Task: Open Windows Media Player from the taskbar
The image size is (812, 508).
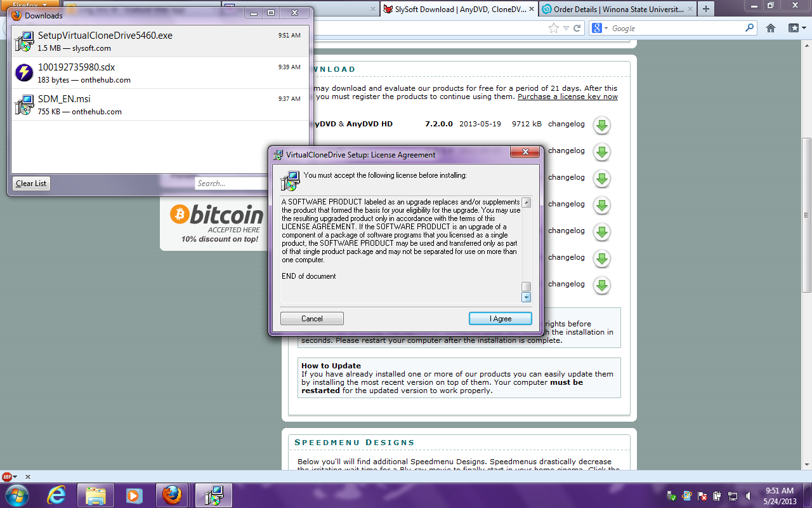Action: click(x=134, y=495)
